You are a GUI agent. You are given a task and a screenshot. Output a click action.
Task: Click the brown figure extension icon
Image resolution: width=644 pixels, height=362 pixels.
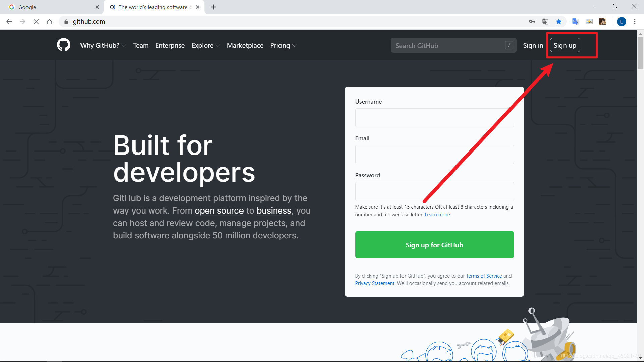pos(603,22)
